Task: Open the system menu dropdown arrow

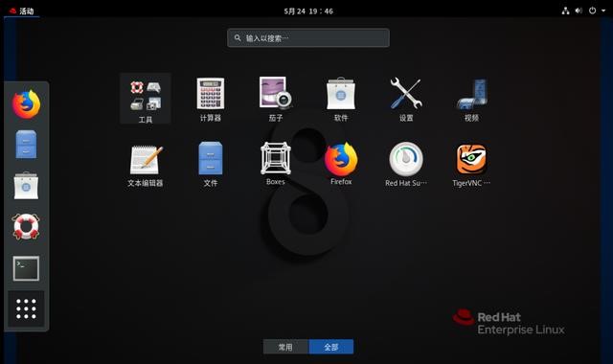Action: coord(603,11)
